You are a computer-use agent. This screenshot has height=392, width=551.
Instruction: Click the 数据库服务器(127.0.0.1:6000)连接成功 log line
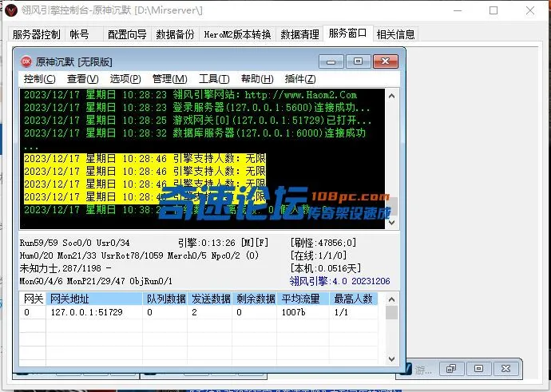[x=195, y=133]
